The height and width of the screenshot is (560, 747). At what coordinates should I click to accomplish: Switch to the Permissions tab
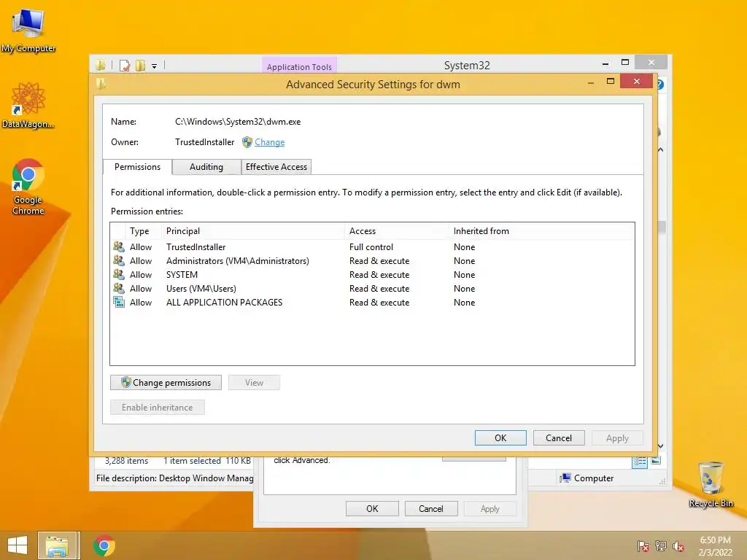pyautogui.click(x=137, y=167)
